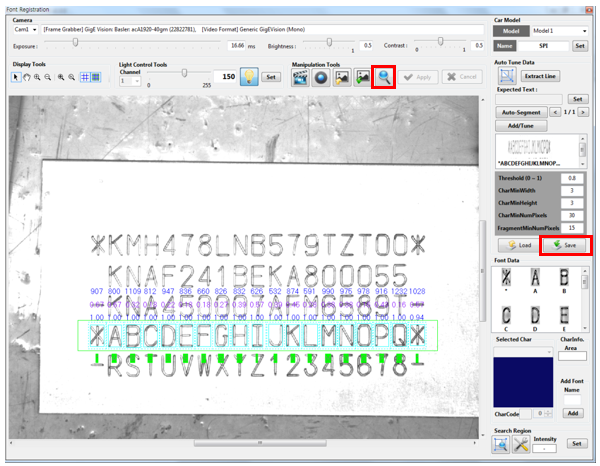Toggle the grid overlay display button
This screenshot has height=466, width=600.
click(83, 77)
